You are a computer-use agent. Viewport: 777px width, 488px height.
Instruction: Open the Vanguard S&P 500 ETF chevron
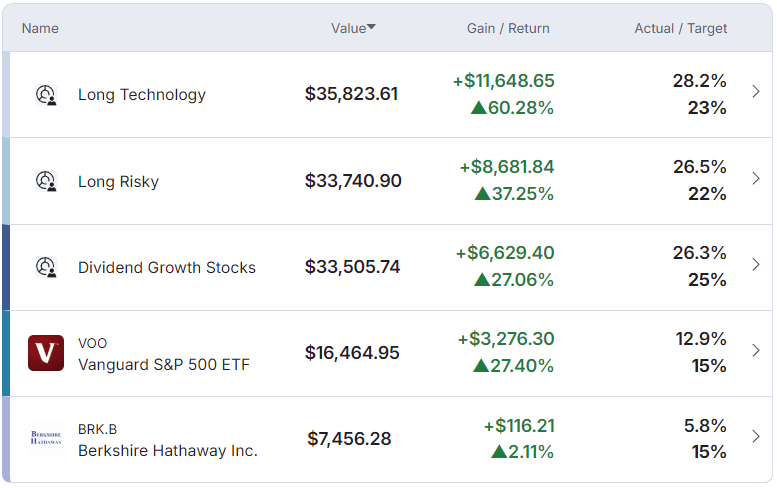point(756,351)
